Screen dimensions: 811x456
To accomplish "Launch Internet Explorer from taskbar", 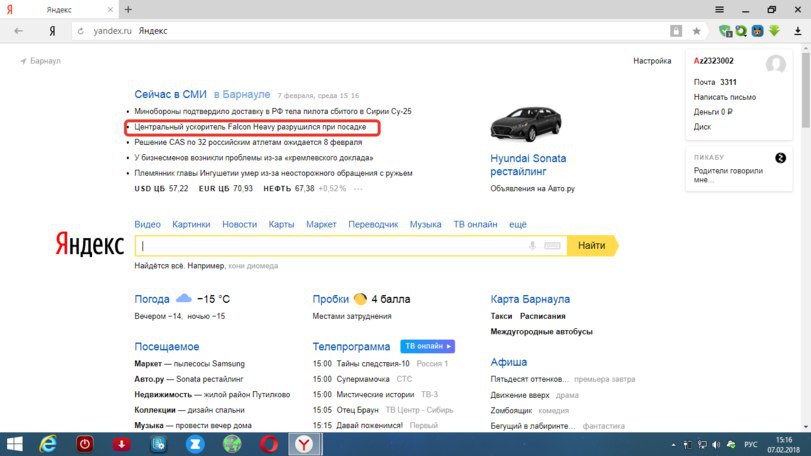I will click(x=48, y=444).
